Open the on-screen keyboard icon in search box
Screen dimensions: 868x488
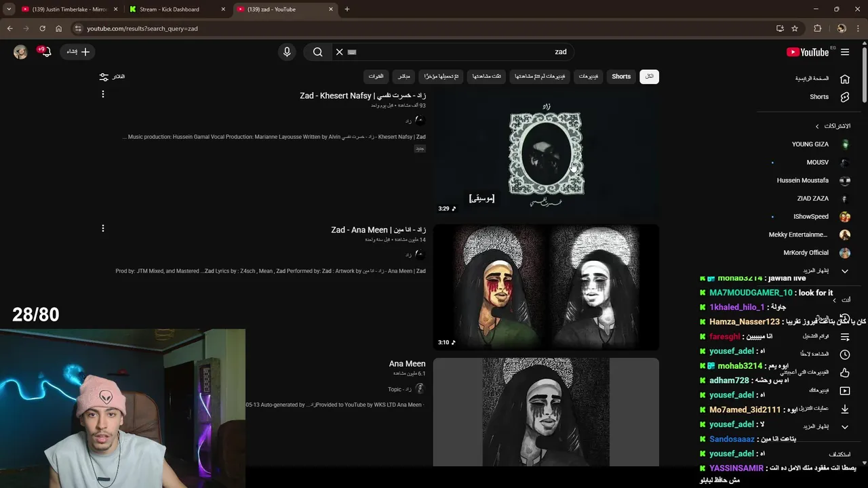pos(352,52)
